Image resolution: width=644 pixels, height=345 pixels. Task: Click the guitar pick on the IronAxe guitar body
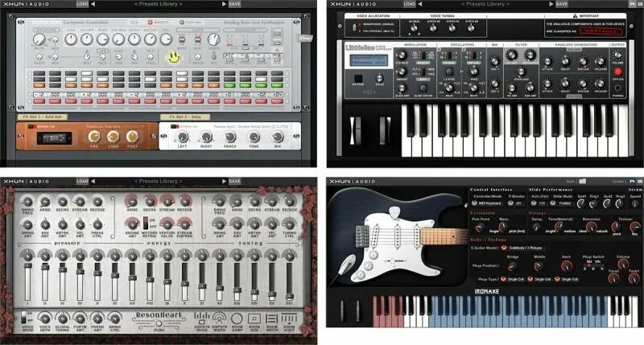[x=394, y=213]
